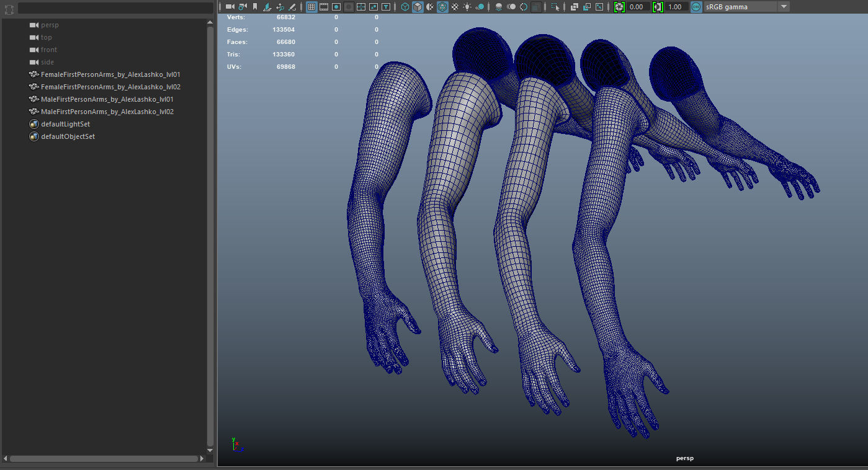Click the Faces count 66680
This screenshot has height=470, width=868.
pyautogui.click(x=286, y=42)
